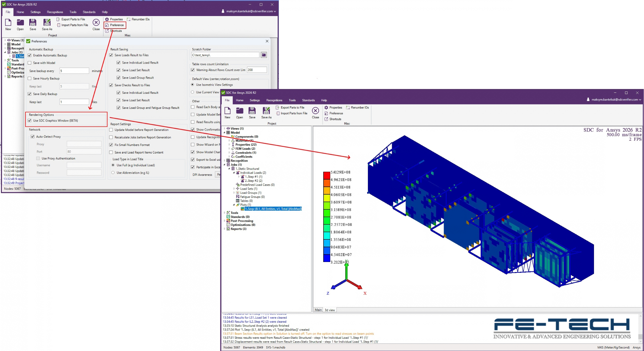The height and width of the screenshot is (351, 644).
Task: Click the Main tab below the 3D viewport
Action: pos(318,310)
